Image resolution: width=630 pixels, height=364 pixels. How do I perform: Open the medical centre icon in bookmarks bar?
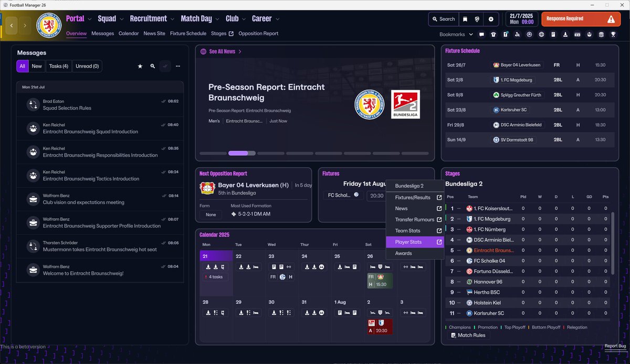589,34
